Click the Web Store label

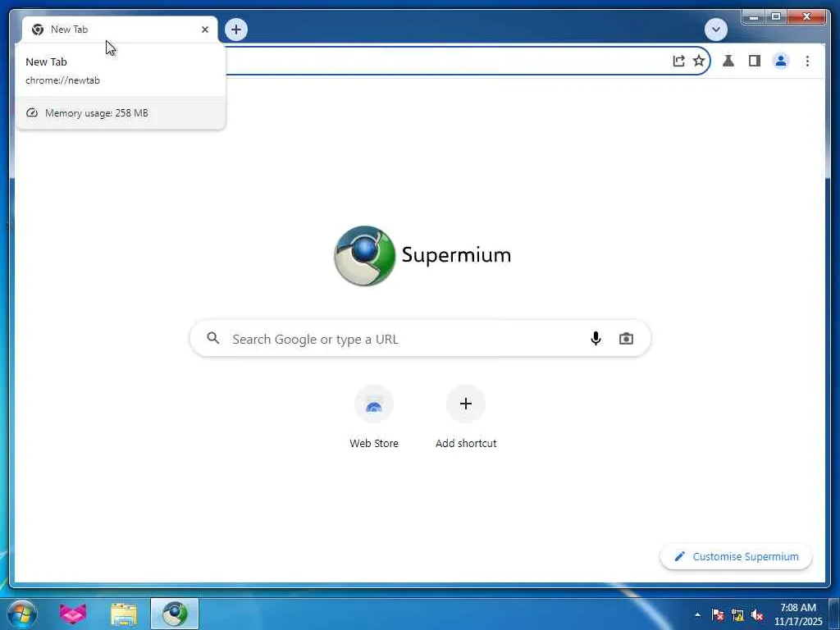[374, 443]
